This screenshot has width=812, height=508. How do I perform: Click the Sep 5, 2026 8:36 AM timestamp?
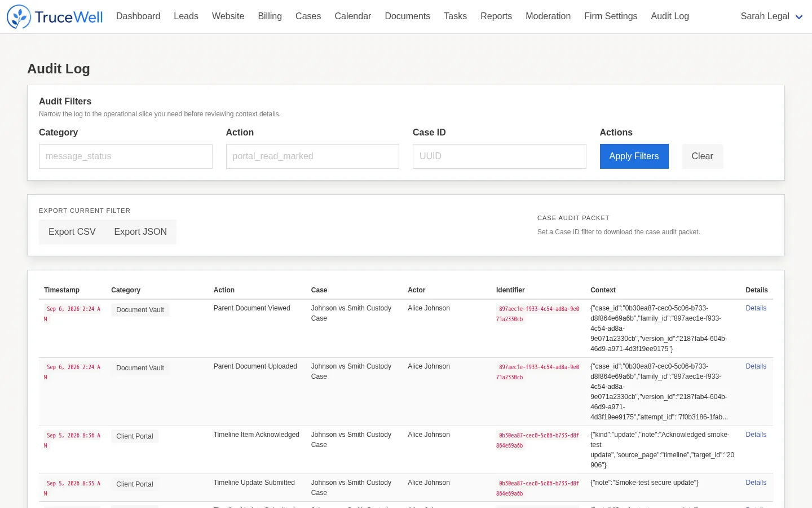coord(73,440)
